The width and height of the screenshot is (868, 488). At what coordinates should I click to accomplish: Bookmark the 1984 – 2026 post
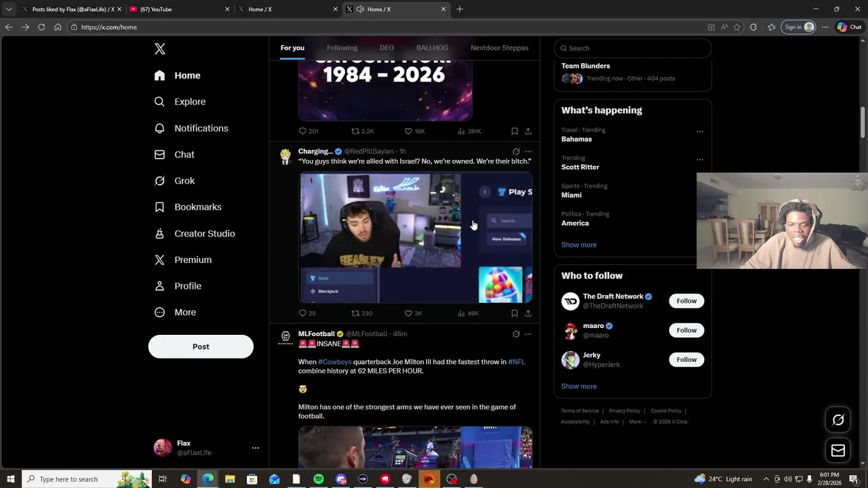pyautogui.click(x=514, y=131)
